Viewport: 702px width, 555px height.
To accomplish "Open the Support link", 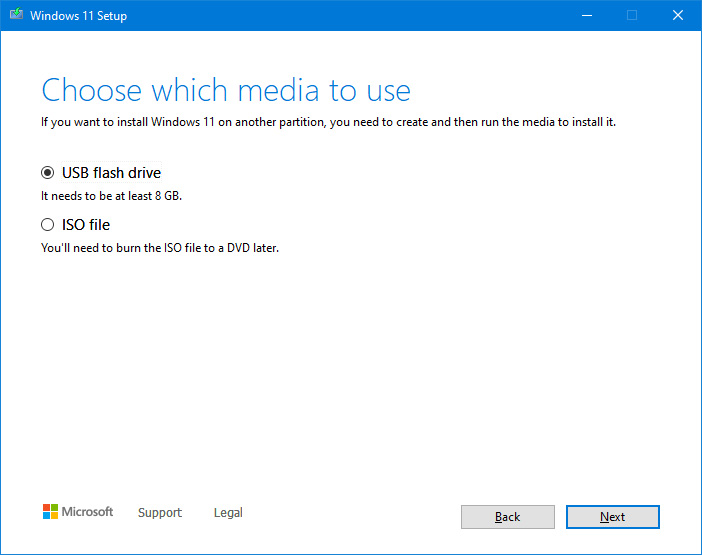I will pos(160,513).
